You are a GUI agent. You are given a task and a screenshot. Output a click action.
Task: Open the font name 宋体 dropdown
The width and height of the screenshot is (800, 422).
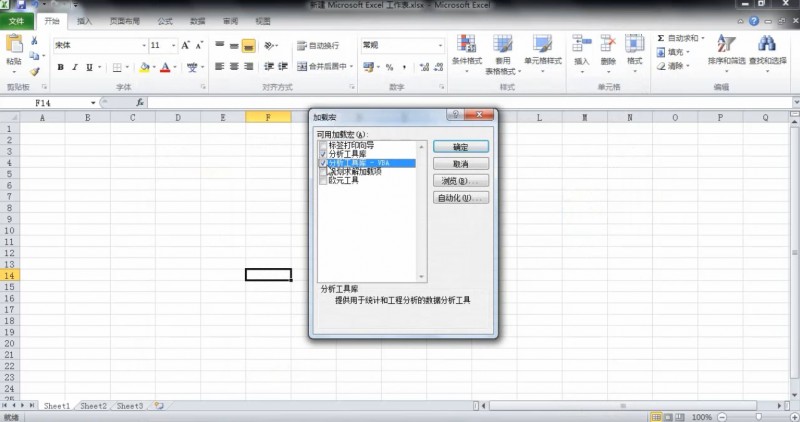(143, 45)
